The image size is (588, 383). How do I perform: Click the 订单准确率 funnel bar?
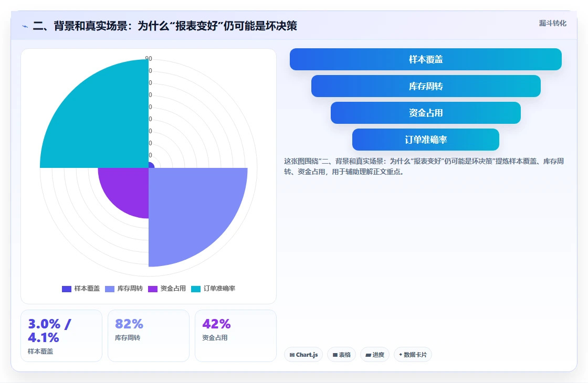click(426, 140)
